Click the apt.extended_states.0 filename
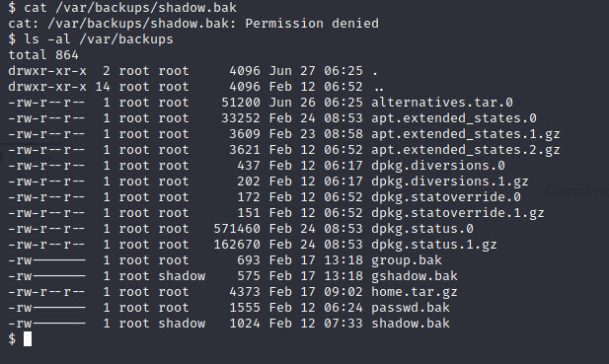This screenshot has width=609, height=364. coord(454,118)
